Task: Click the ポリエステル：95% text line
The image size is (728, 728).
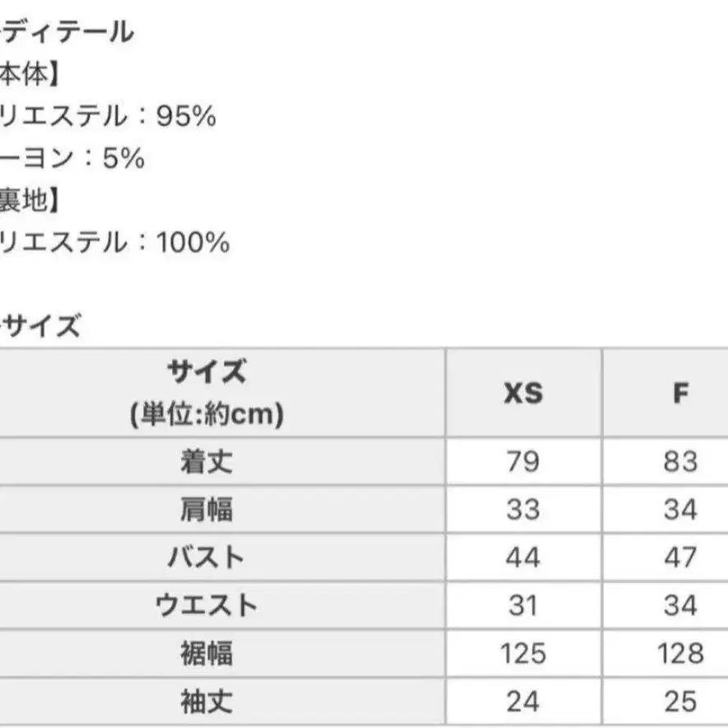Action: click(108, 115)
